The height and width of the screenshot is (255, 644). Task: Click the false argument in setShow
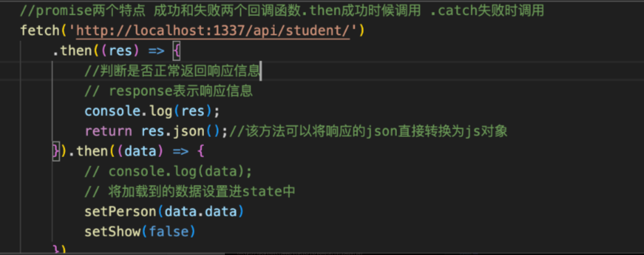pos(168,232)
